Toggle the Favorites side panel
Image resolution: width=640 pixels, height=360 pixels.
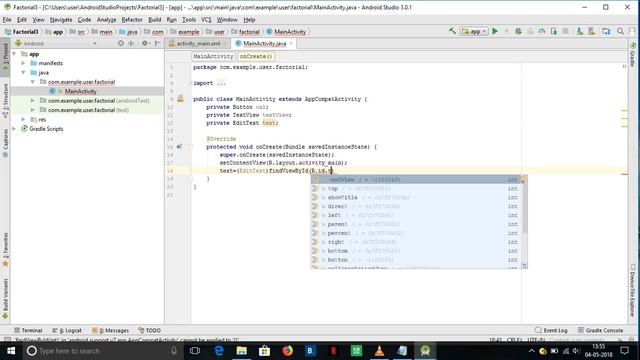coord(5,249)
